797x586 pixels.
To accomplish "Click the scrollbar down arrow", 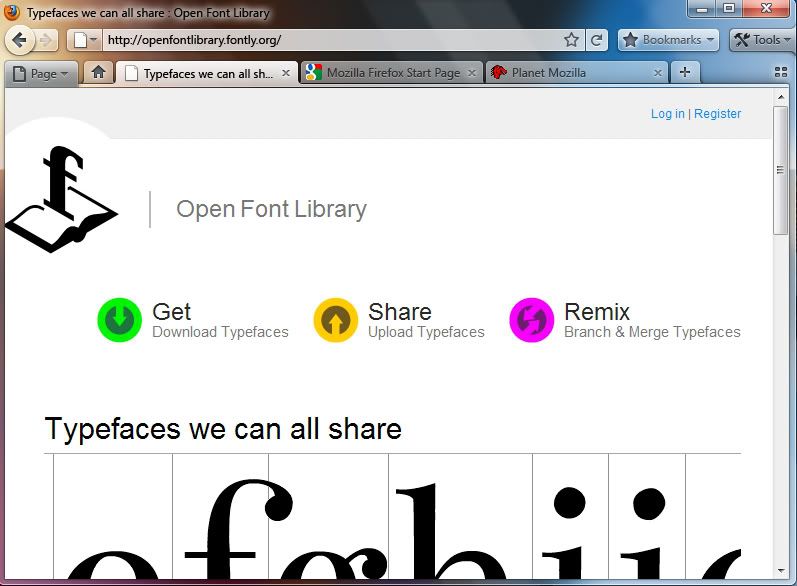I will point(781,571).
